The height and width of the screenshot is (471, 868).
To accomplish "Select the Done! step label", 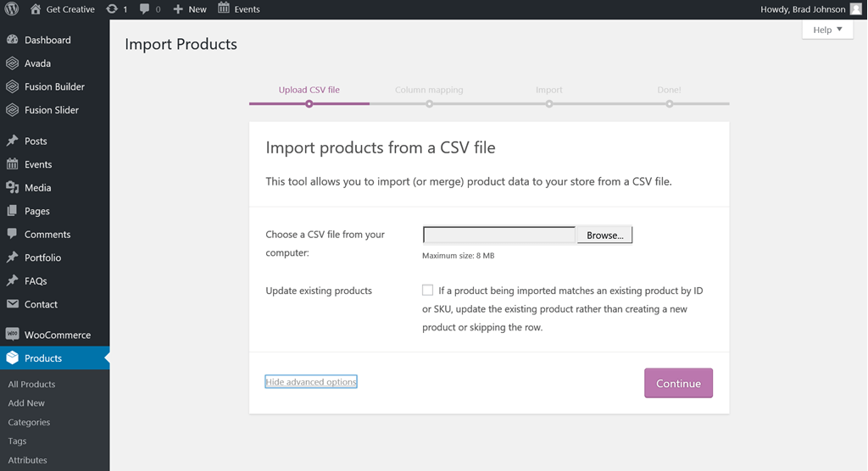I will coord(670,90).
